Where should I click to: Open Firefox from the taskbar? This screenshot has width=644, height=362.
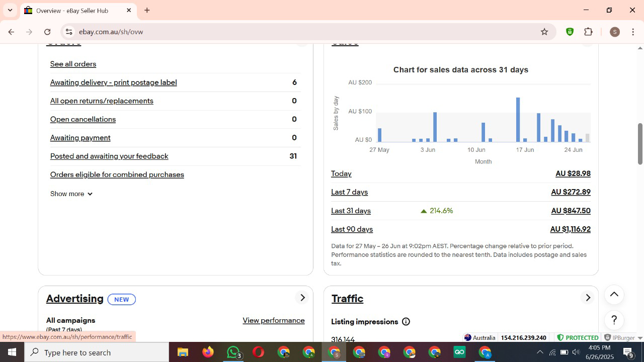(x=208, y=352)
